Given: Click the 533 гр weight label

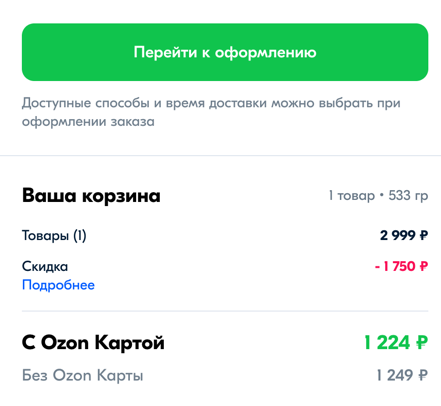Looking at the screenshot, I should click(408, 196).
